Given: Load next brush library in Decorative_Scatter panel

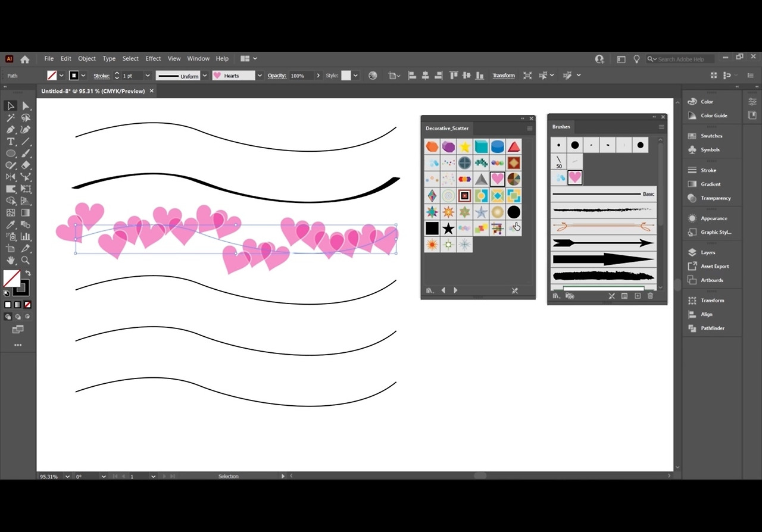Looking at the screenshot, I should [x=455, y=290].
